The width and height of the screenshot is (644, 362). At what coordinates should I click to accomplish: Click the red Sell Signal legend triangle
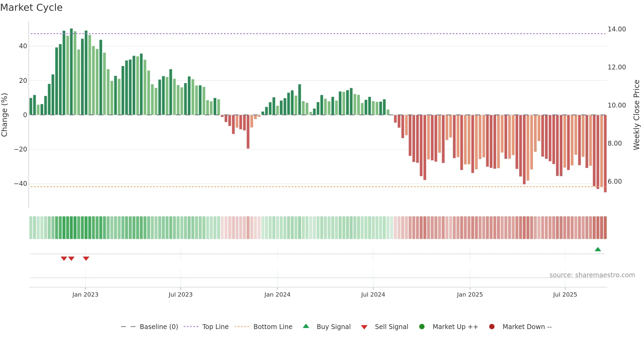[x=364, y=327]
